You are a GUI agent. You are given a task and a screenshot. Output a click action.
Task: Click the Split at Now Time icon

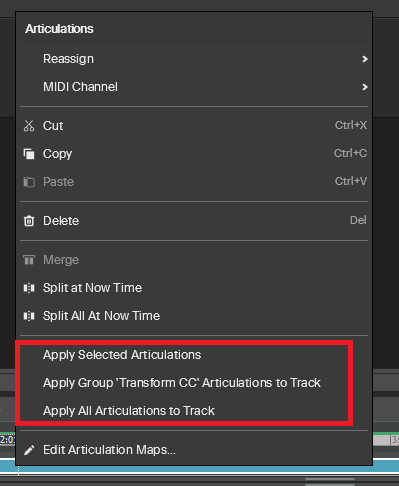coord(29,288)
